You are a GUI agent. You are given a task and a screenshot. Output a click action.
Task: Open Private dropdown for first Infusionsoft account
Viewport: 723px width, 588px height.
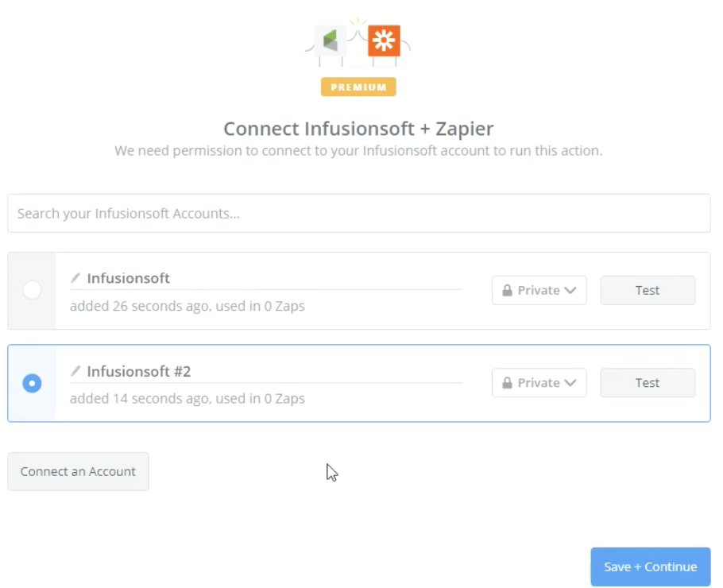pyautogui.click(x=539, y=291)
